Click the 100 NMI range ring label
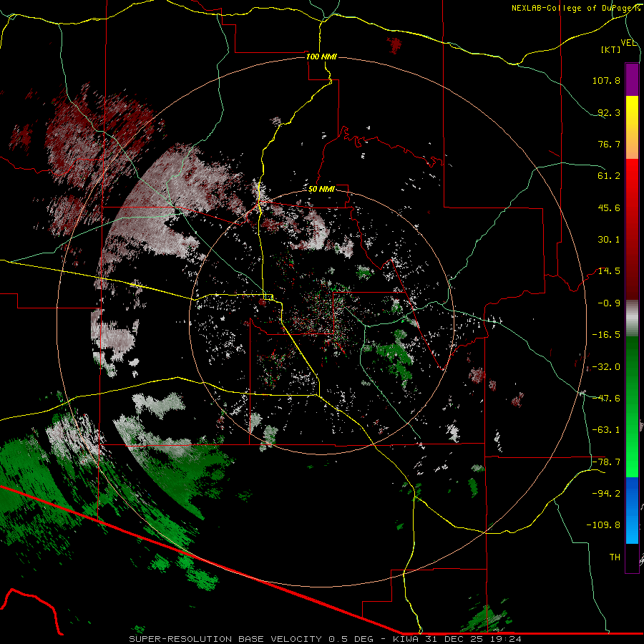This screenshot has width=644, height=644. (x=321, y=57)
